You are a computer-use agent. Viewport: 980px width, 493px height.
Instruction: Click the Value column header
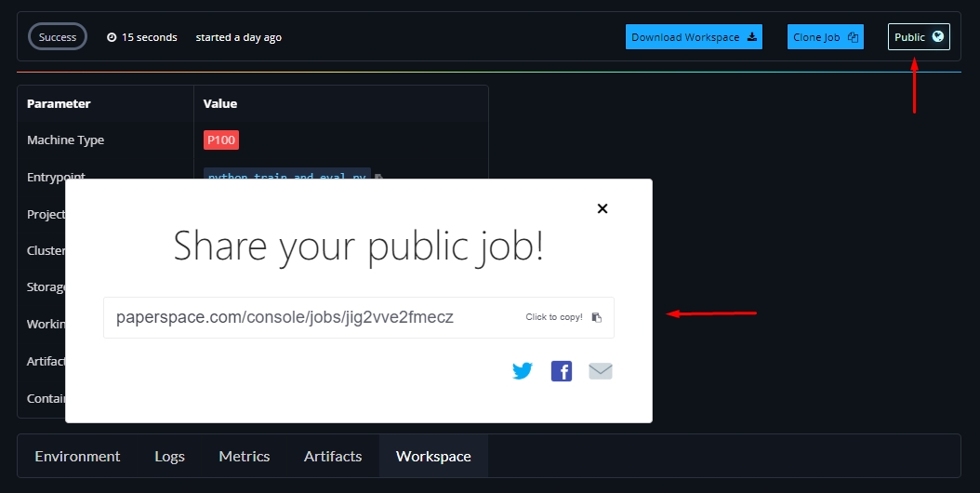click(x=220, y=104)
